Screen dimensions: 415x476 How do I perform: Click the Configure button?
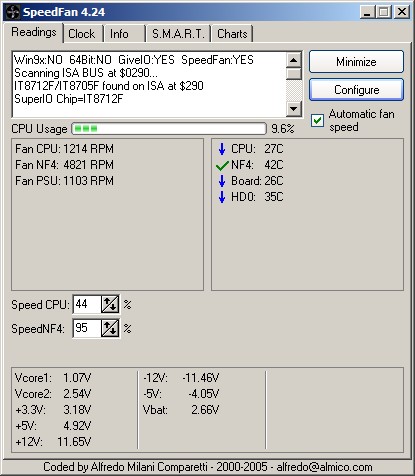[x=356, y=90]
